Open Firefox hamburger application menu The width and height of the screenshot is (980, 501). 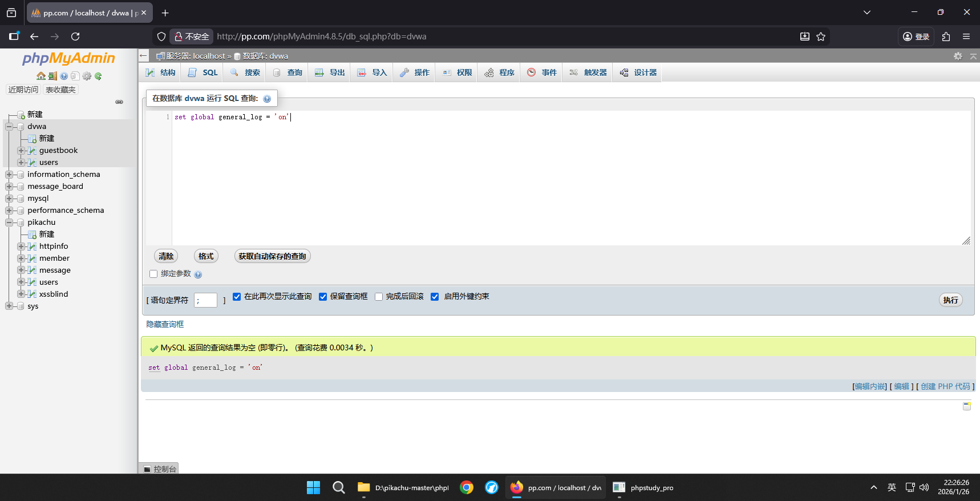[966, 37]
